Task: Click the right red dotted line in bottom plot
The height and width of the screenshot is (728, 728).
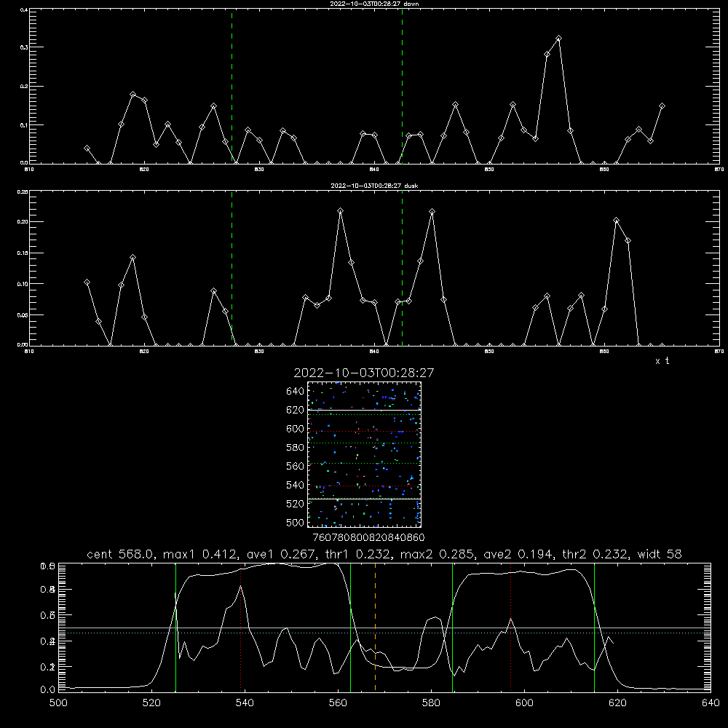Action: [511, 627]
